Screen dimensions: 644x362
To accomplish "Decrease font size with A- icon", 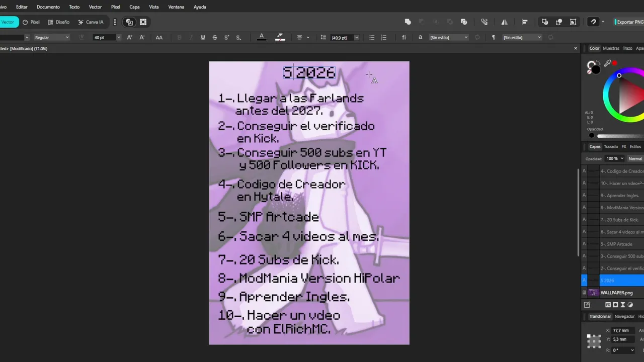I will point(142,37).
